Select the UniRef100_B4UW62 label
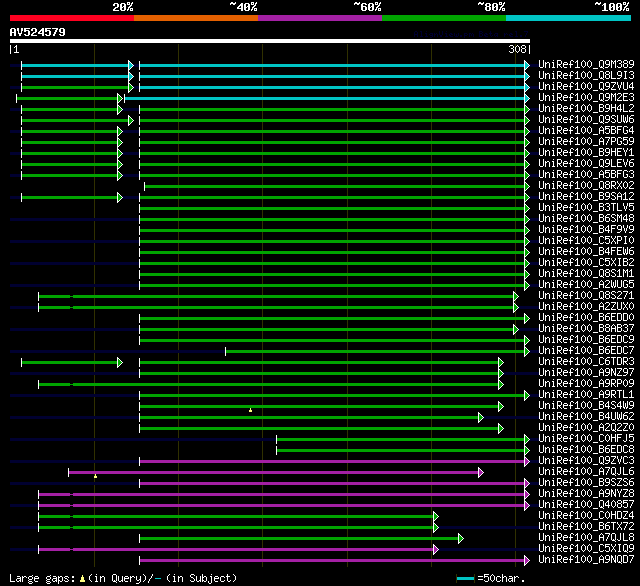 coord(586,417)
